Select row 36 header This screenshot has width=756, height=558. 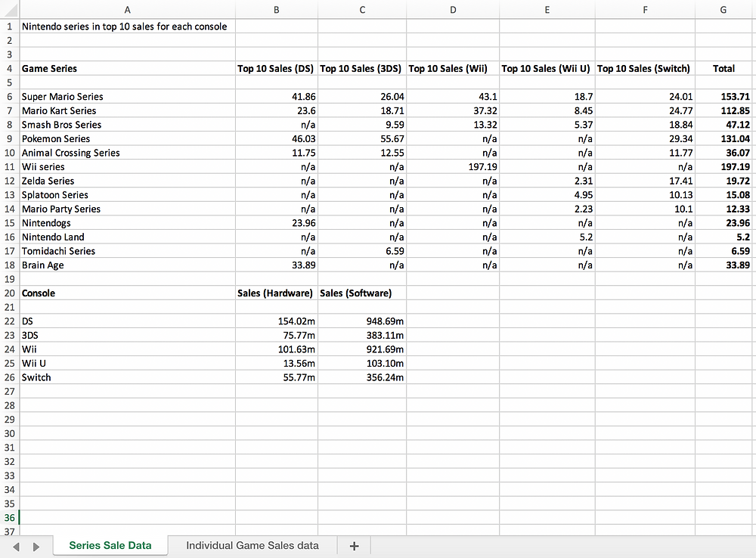click(x=10, y=517)
